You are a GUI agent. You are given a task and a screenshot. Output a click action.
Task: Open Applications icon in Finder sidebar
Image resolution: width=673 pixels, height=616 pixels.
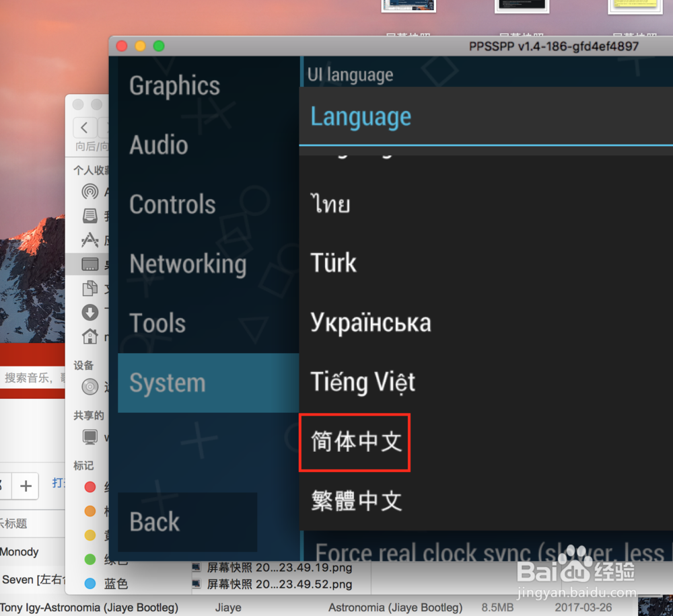pos(90,240)
